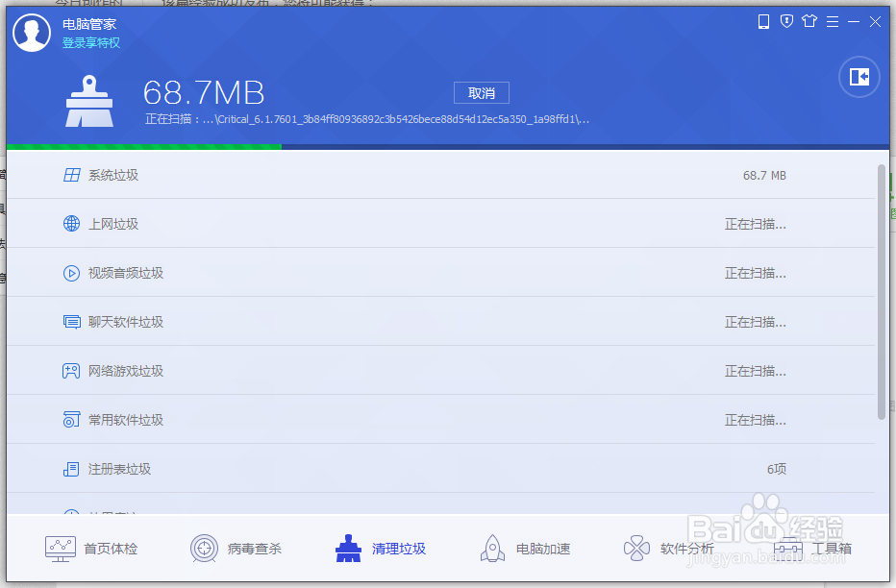The image size is (896, 588).
Task: Switch to 首页体检 tab
Action: [91, 549]
